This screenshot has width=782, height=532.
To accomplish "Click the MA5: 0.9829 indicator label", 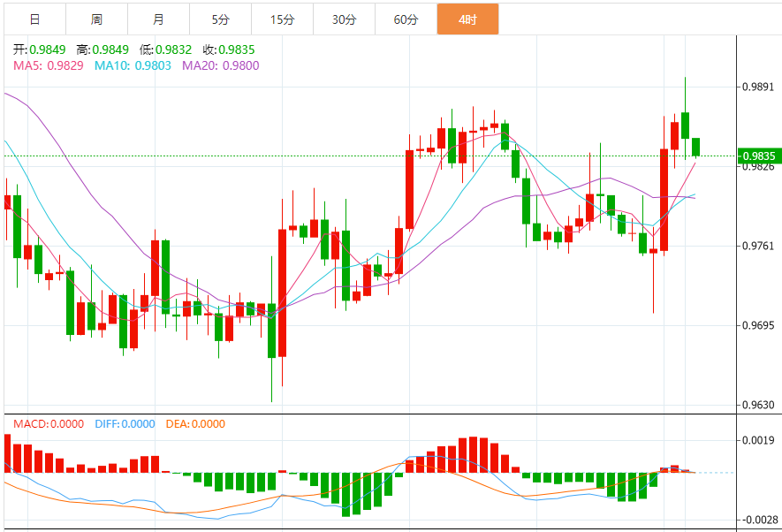I will point(49,65).
